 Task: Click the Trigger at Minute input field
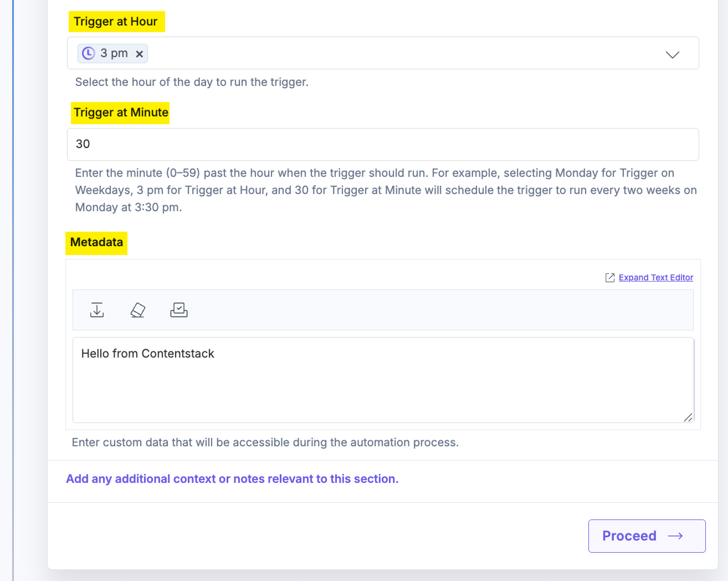(383, 144)
